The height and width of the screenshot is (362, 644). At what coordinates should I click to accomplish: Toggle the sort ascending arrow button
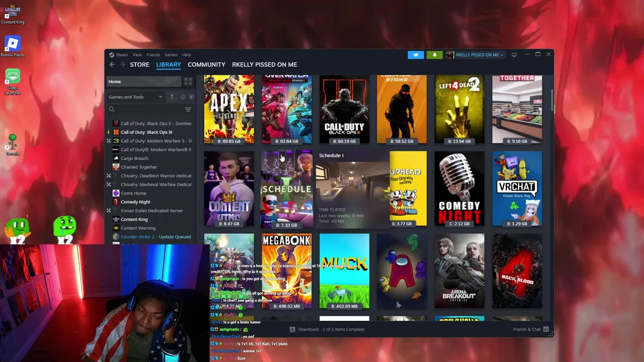172,97
